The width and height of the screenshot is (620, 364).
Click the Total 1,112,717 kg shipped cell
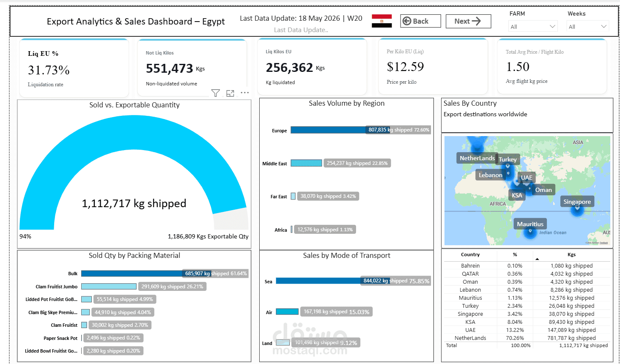point(583,345)
